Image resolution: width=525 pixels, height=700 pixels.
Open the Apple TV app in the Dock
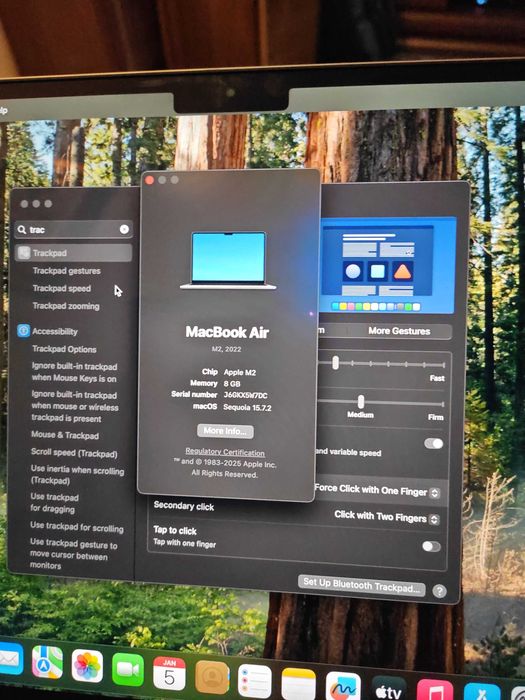tap(388, 689)
